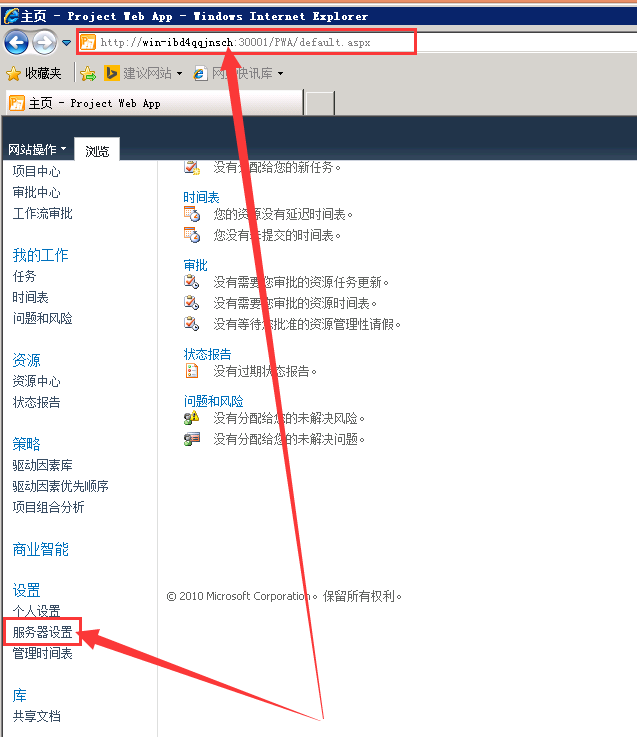Click the 设置 sidebar heading

coord(26,590)
